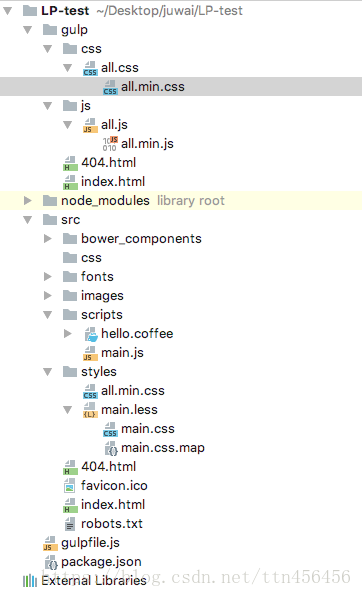This screenshot has height=597, width=362.
Task: Select the 'main.less' file name
Action: (x=129, y=410)
